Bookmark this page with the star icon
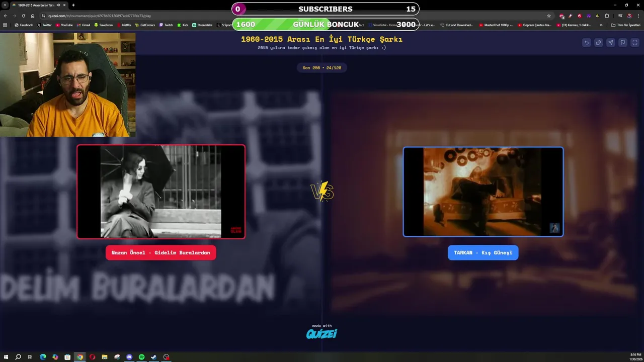This screenshot has height=362, width=644. coord(549,16)
